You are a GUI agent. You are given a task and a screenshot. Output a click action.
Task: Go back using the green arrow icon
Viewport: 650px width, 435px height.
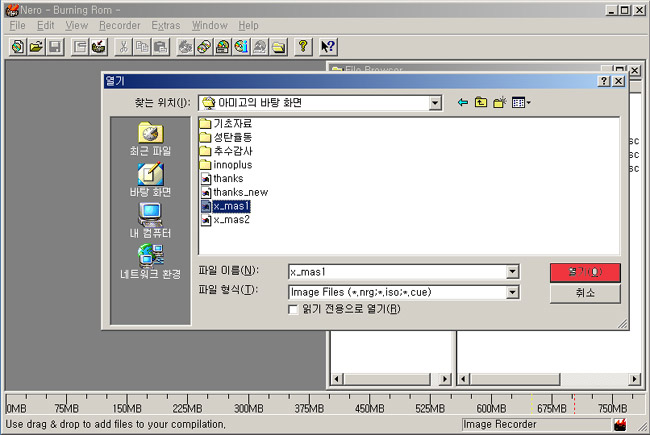click(x=463, y=102)
